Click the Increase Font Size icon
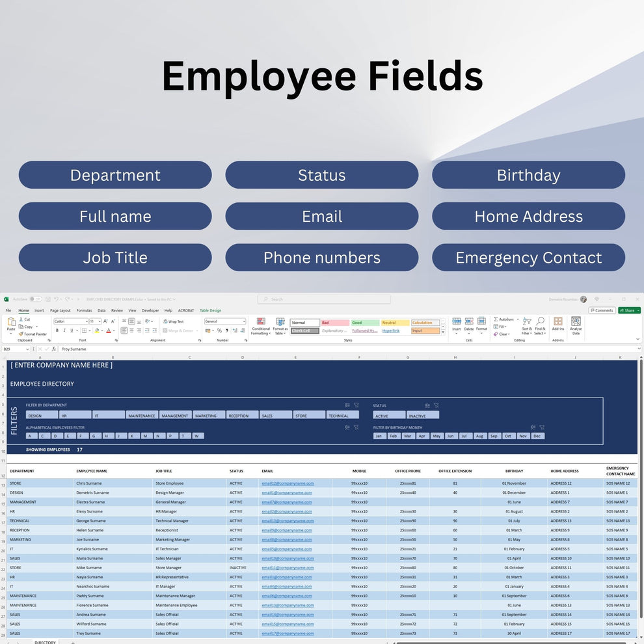The image size is (644, 644). tap(105, 321)
